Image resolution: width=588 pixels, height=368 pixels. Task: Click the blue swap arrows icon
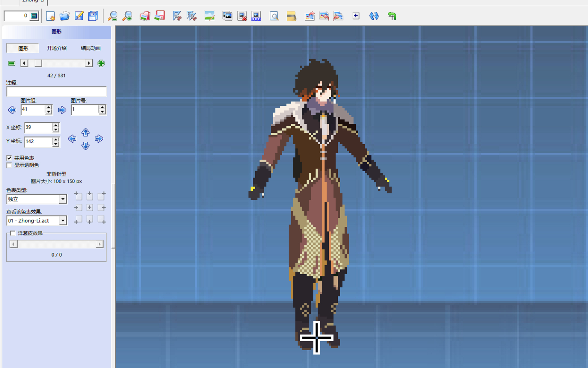coord(374,16)
